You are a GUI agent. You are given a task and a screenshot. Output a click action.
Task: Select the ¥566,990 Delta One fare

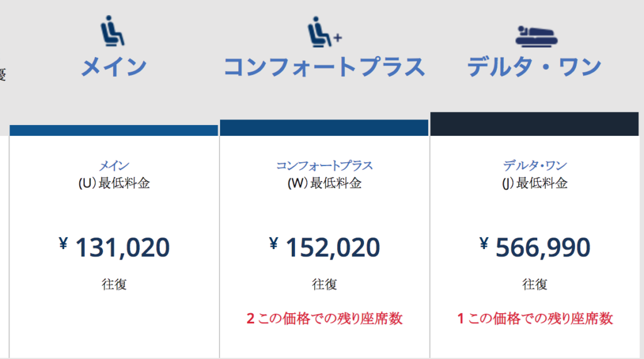click(535, 247)
